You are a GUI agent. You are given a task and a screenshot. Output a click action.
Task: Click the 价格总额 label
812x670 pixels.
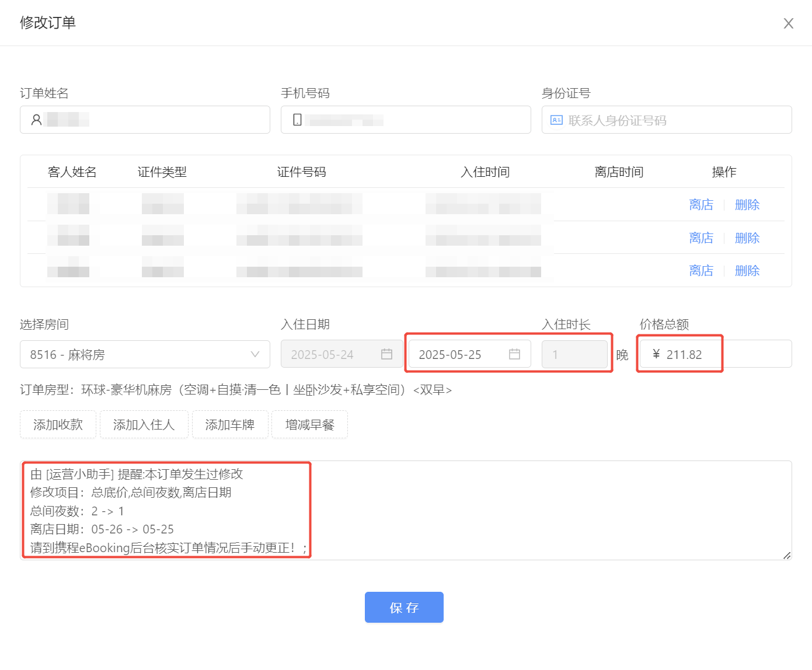pyautogui.click(x=664, y=324)
